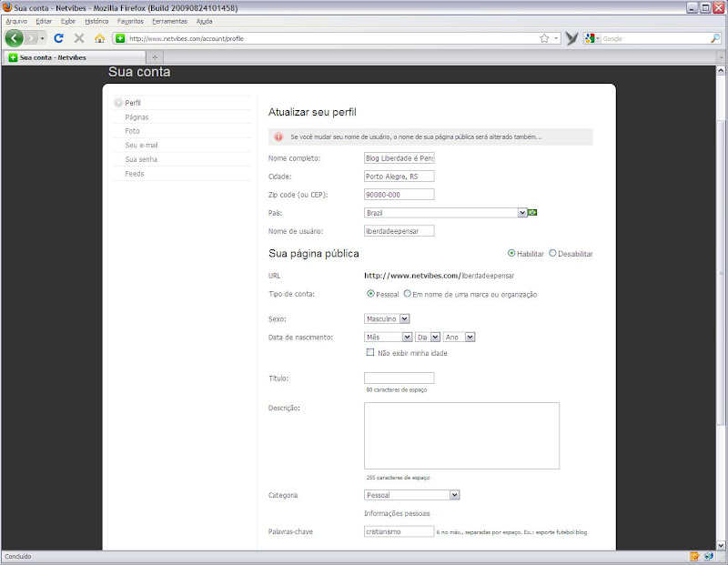Open the Favoritos menu

point(130,21)
